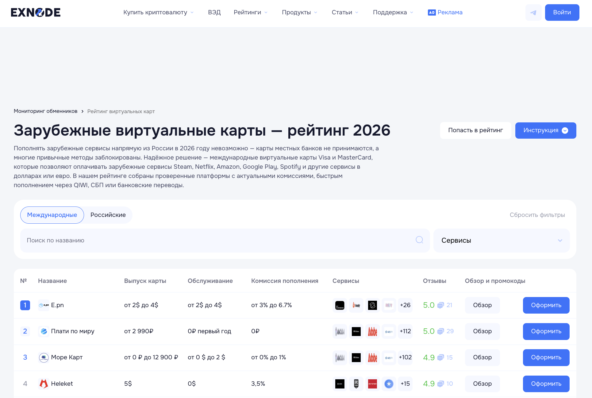Click "0₽ первый год" service cell
Viewport: 592px width, 398px height.
click(x=209, y=332)
